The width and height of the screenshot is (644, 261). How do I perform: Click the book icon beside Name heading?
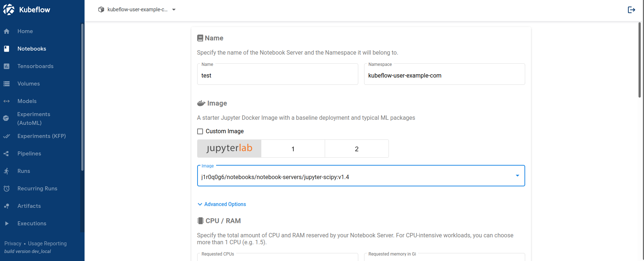[x=200, y=38]
